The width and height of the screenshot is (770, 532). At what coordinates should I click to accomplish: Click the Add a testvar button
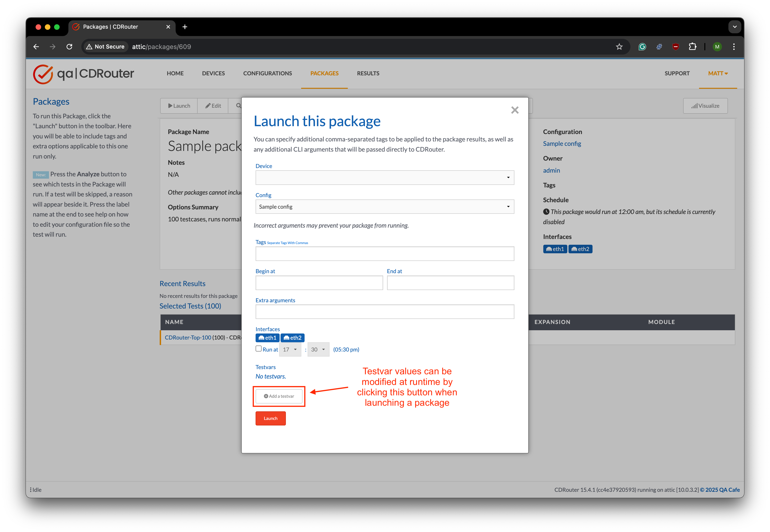click(279, 396)
